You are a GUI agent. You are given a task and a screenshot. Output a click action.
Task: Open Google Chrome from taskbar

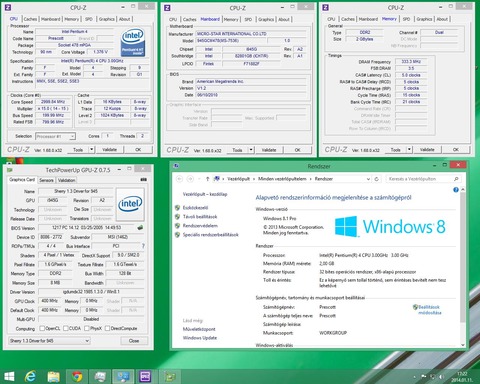[77, 377]
